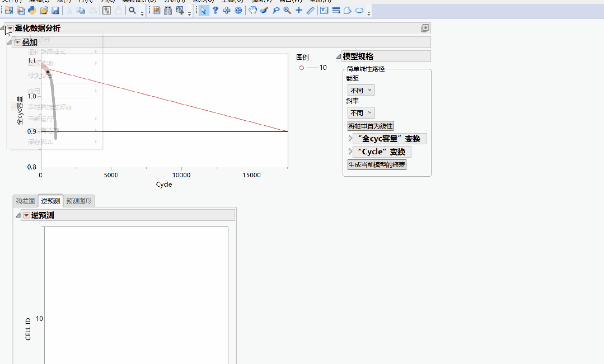Open the 逆预测 red triangle menu

(26, 215)
